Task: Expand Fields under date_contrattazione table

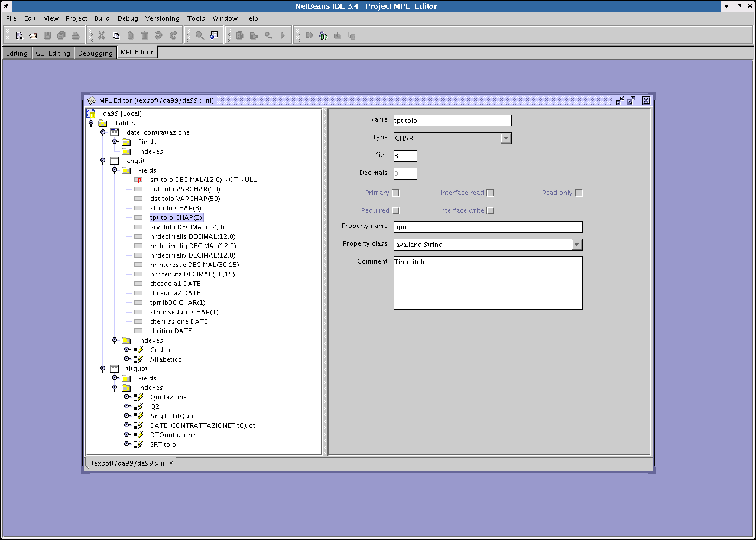Action: point(115,142)
